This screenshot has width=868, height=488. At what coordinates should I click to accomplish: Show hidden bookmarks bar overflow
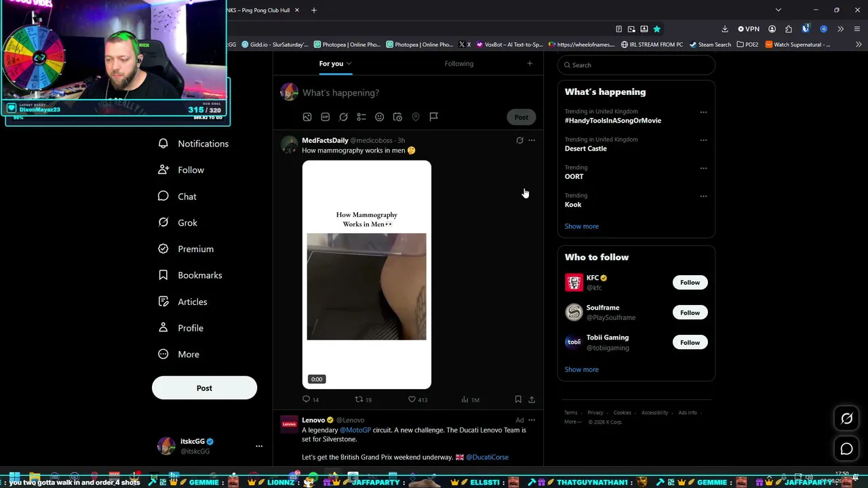859,45
